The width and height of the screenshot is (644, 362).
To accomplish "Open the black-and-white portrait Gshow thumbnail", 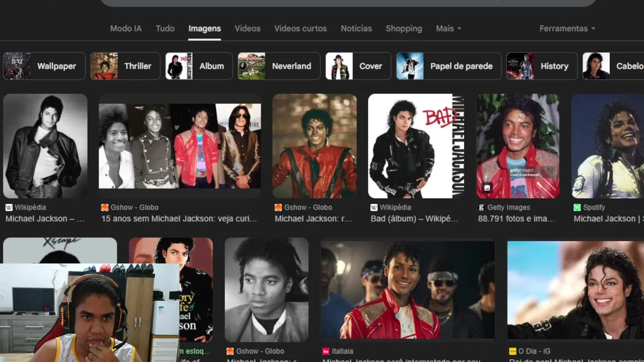I will [267, 290].
